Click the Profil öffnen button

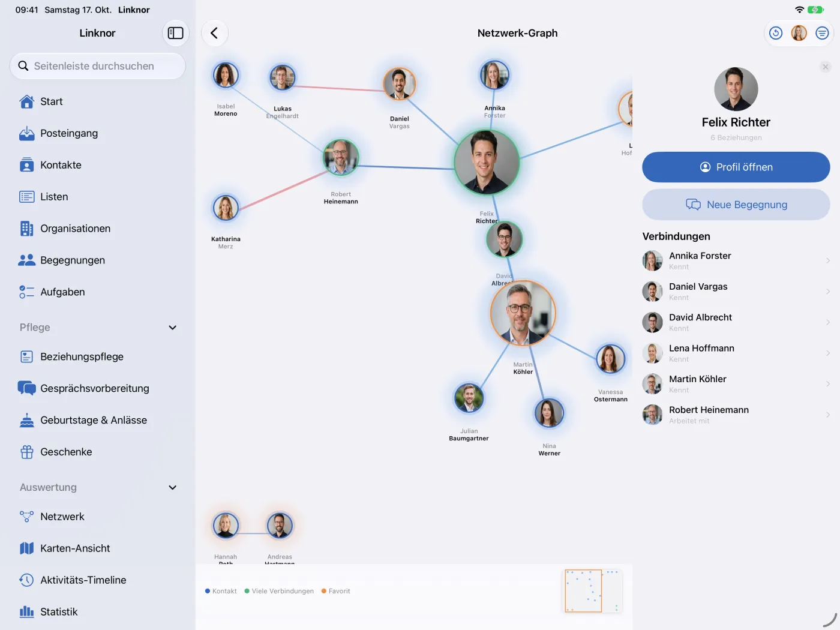point(736,167)
